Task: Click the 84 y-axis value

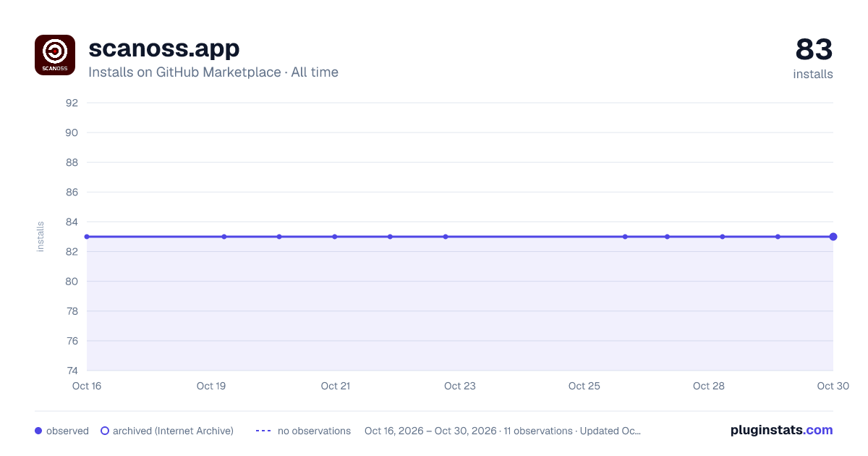Action: [x=72, y=222]
